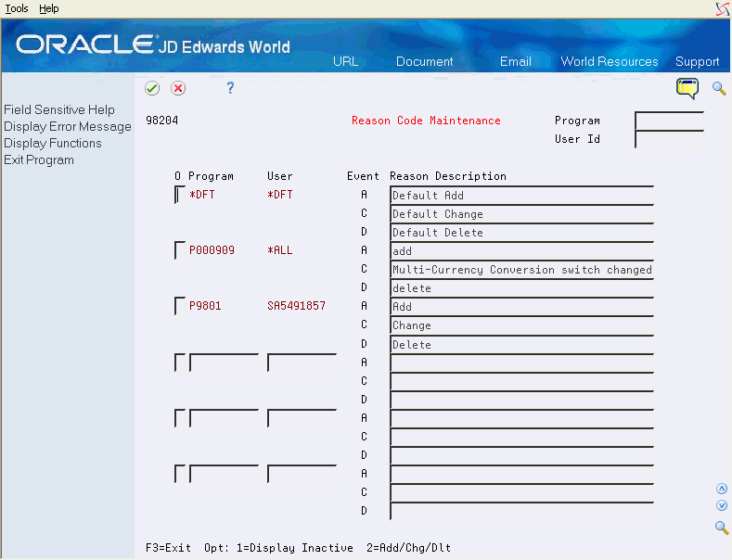
Task: Click the Default Add description field
Action: (521, 195)
